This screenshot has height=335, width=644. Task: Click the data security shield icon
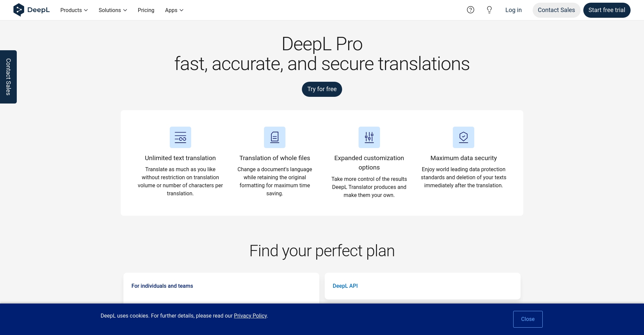(464, 137)
